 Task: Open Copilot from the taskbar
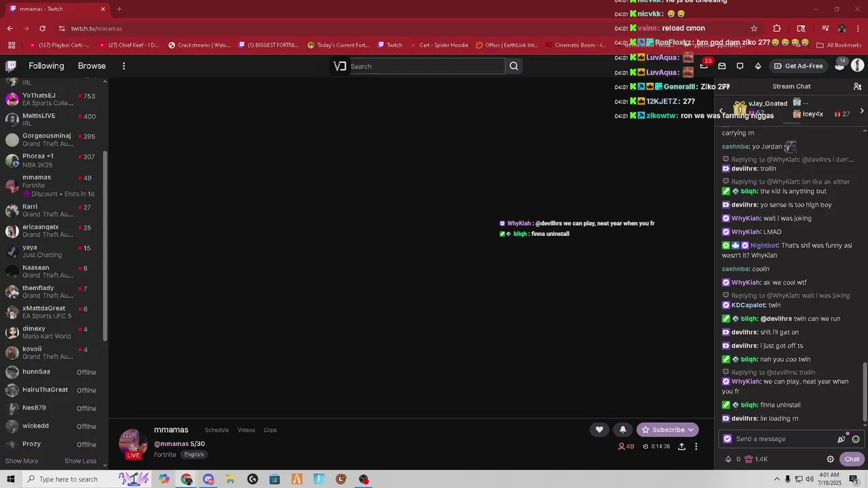pyautogui.click(x=164, y=479)
